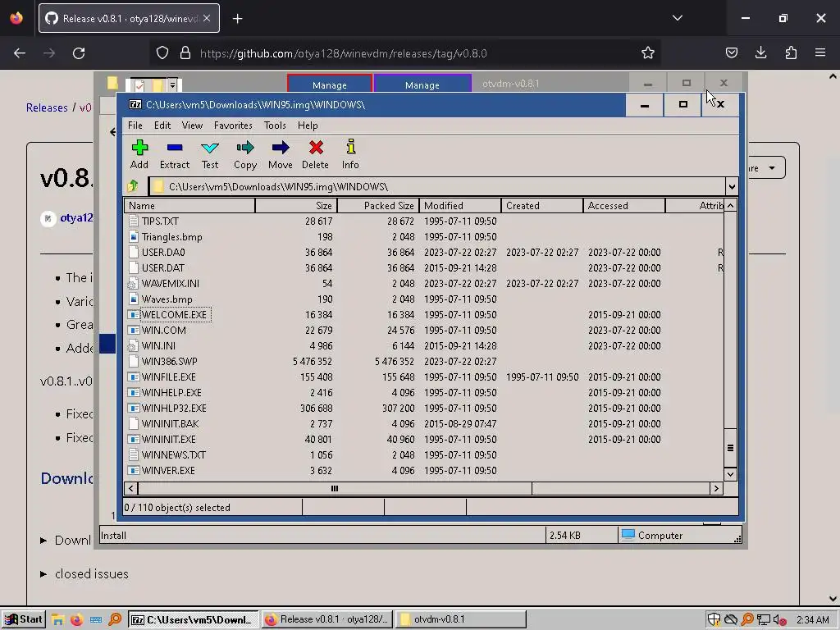The width and height of the screenshot is (840, 630).
Task: Click the Releases breadcrumb link on GitHub
Action: tap(47, 107)
